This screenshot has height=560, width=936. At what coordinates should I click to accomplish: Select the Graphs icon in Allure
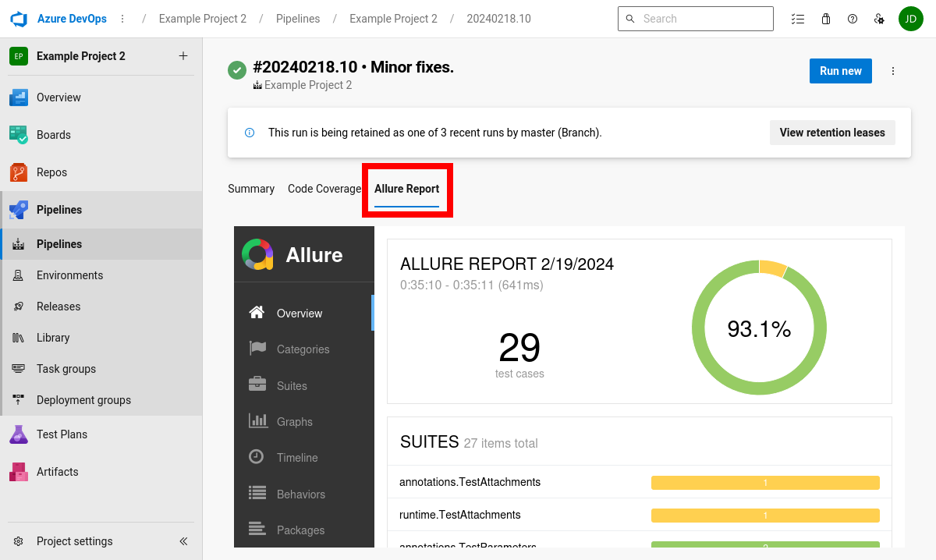click(x=257, y=421)
